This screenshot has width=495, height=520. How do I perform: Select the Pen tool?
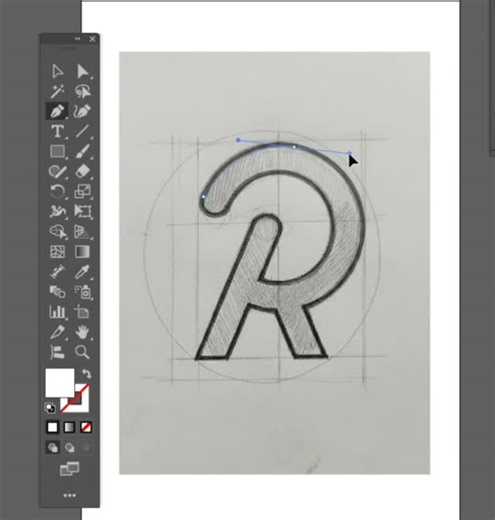click(57, 111)
